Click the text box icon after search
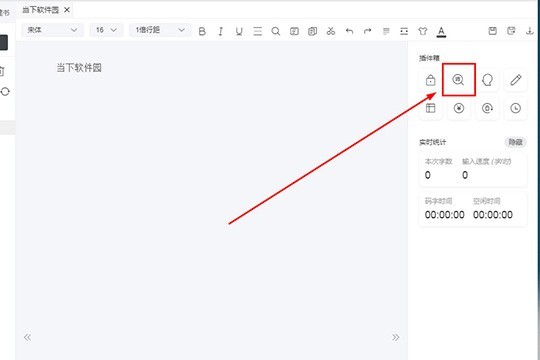Image resolution: width=540 pixels, height=360 pixels. [294, 31]
